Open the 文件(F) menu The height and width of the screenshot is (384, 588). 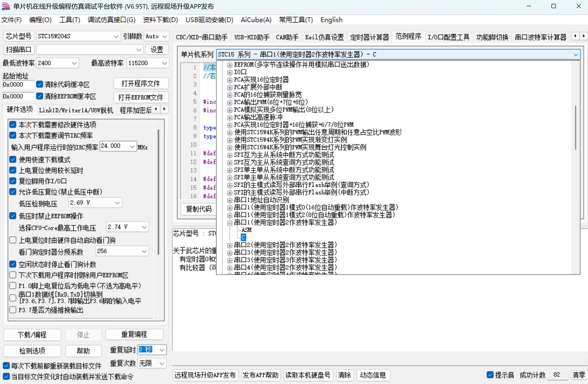11,20
